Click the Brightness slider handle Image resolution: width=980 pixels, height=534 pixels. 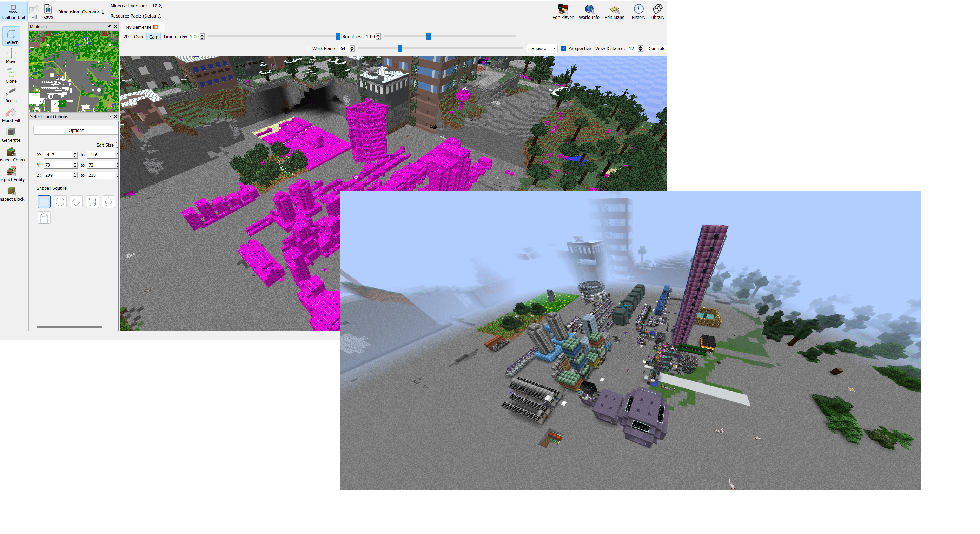click(x=428, y=36)
